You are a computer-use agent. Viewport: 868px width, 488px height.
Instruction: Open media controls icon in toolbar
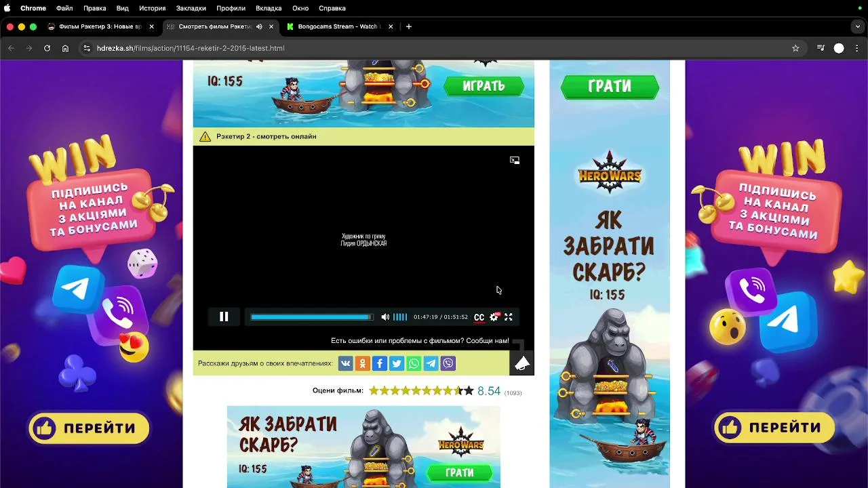pos(821,48)
